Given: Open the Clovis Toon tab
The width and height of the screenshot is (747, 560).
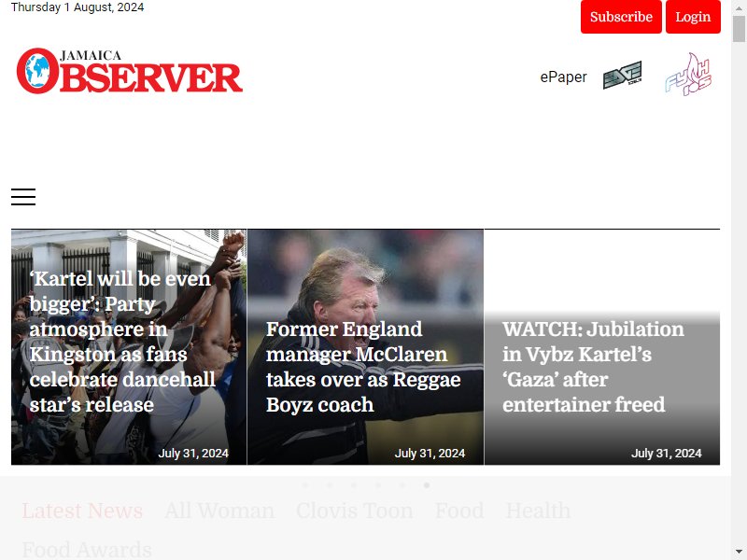Looking at the screenshot, I should [x=355, y=511].
